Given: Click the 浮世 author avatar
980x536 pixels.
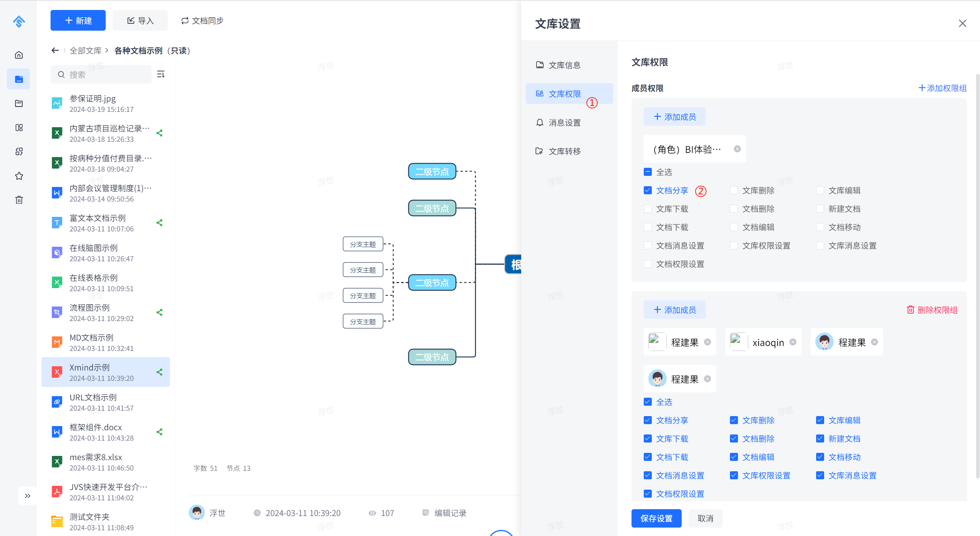Looking at the screenshot, I should [x=197, y=512].
